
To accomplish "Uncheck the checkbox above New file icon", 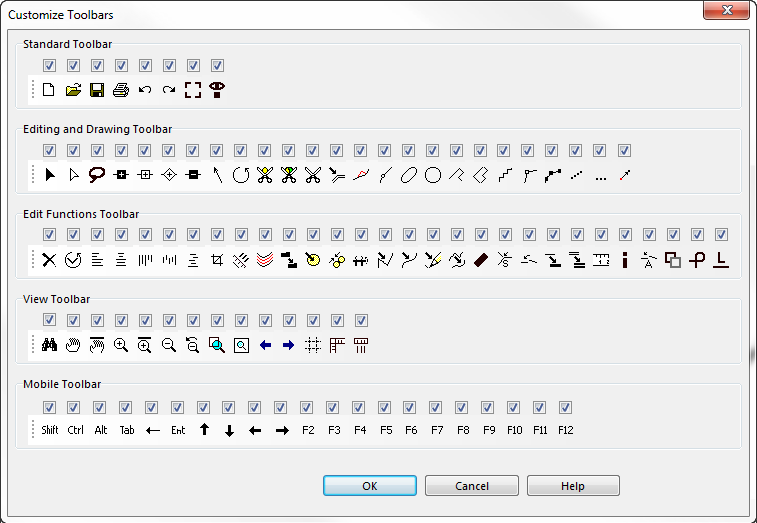I will click(x=49, y=65).
